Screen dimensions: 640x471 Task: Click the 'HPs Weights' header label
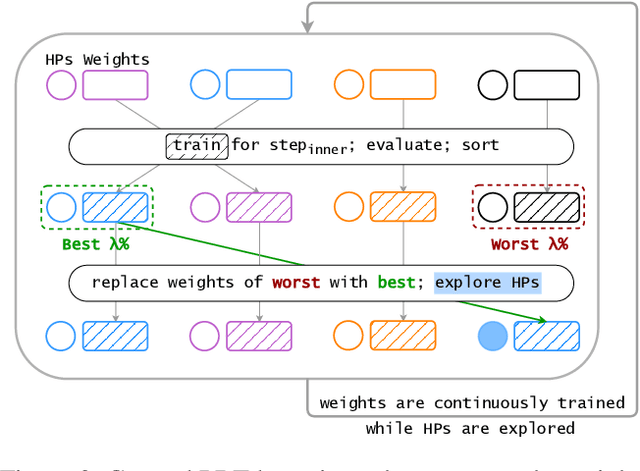(x=97, y=60)
